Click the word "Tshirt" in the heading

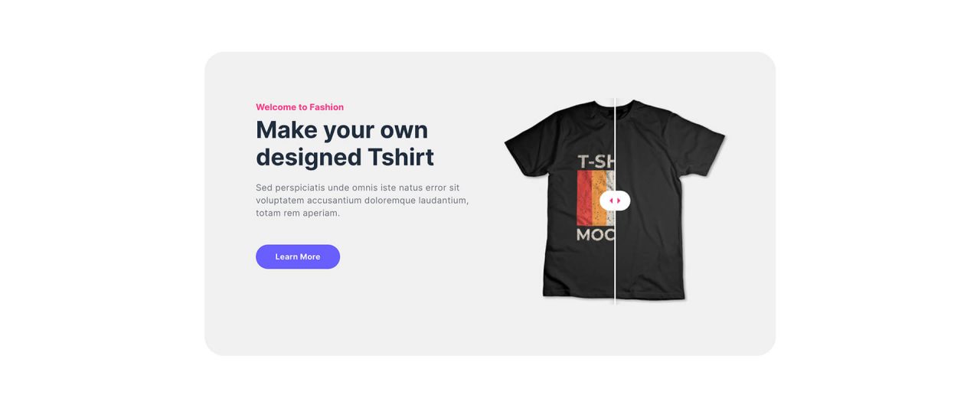(400, 157)
